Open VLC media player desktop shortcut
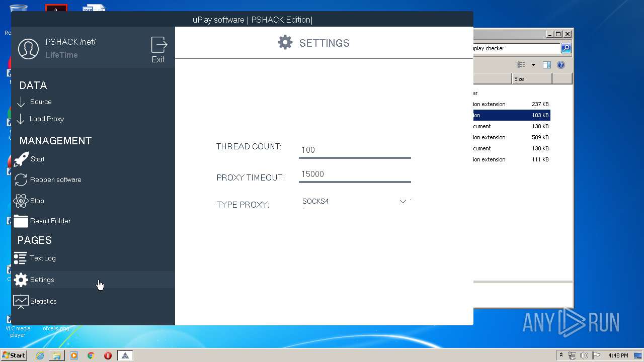 18,327
